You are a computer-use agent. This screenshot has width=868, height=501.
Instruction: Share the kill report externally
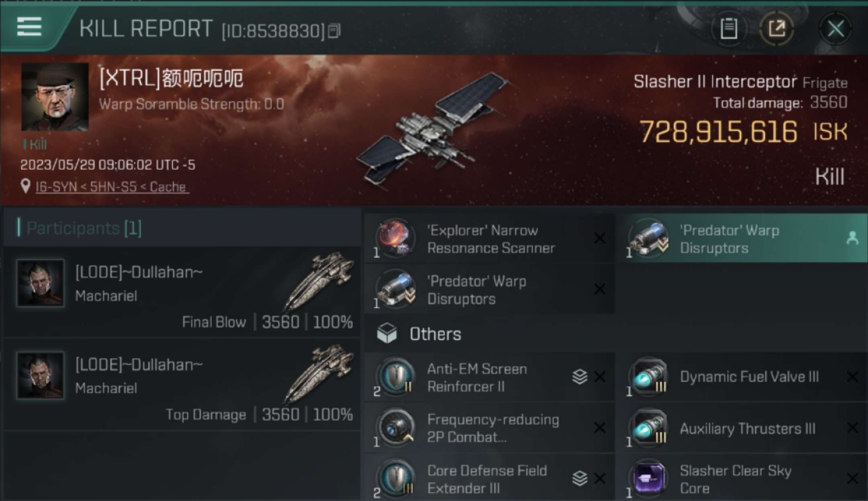pos(777,29)
